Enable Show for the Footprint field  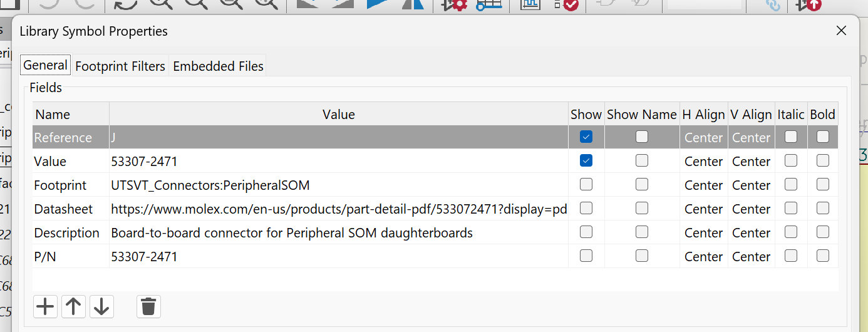586,184
